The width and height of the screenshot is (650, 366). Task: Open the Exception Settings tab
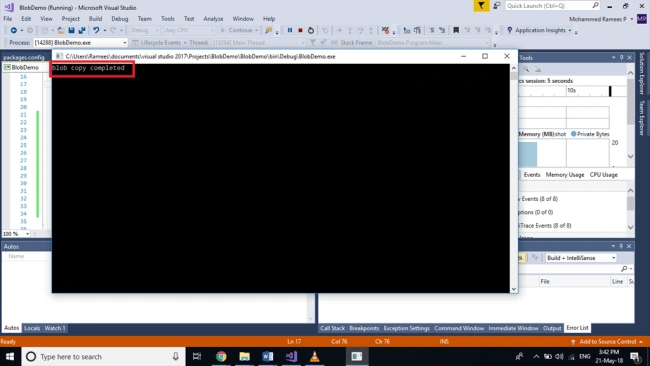pos(407,328)
